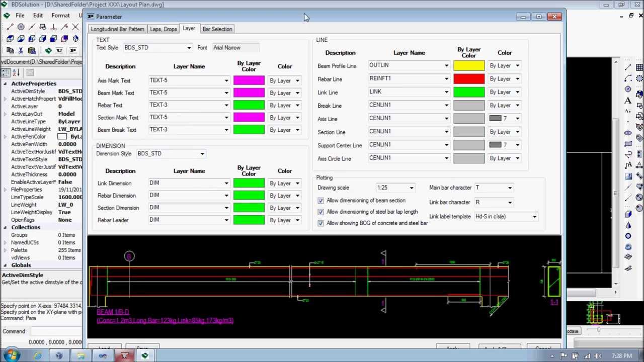Select the 3D box tool on right toolbar

pos(628,214)
